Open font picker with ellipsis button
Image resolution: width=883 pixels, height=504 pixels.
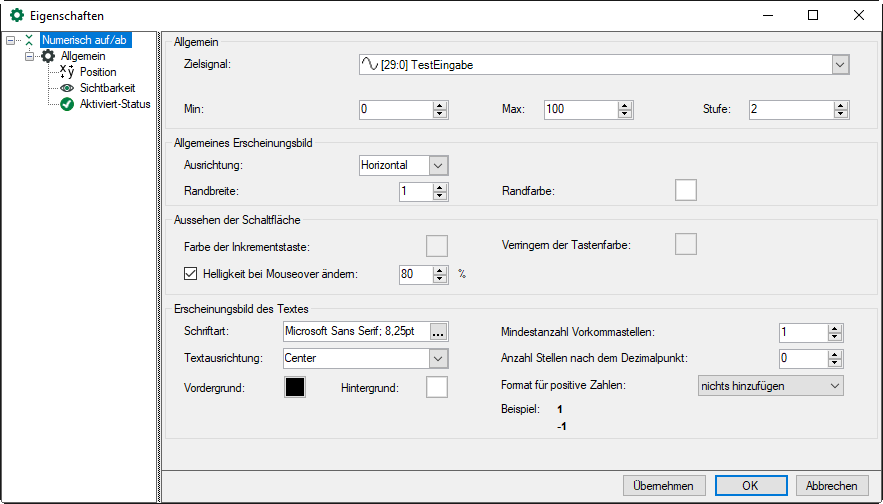(438, 332)
